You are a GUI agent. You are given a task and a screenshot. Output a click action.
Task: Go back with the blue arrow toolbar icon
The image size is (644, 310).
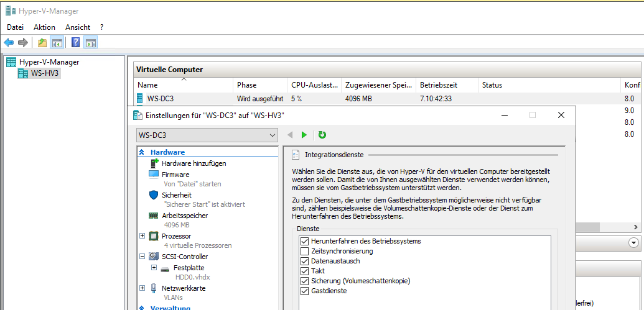9,42
